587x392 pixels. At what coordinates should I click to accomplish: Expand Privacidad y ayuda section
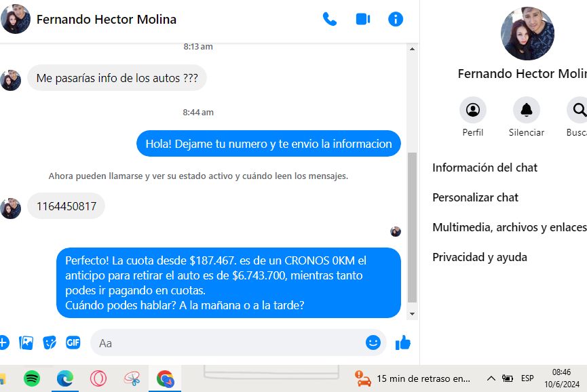tap(480, 257)
